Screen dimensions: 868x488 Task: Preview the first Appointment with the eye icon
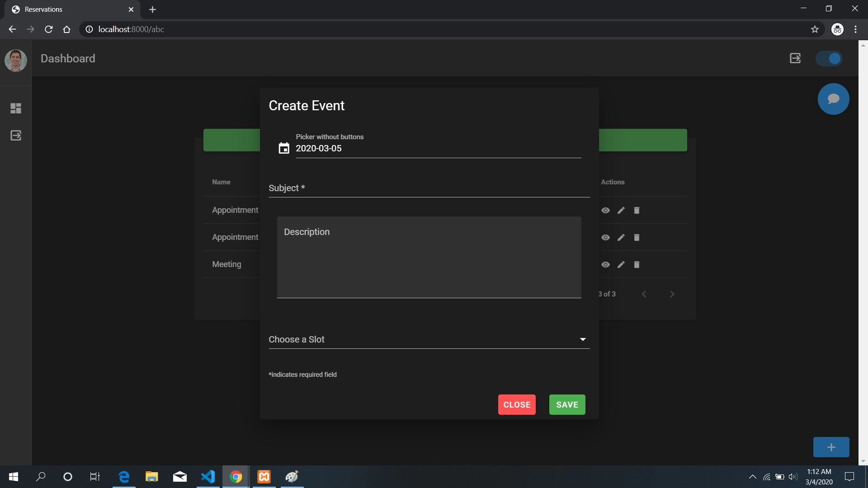(605, 210)
